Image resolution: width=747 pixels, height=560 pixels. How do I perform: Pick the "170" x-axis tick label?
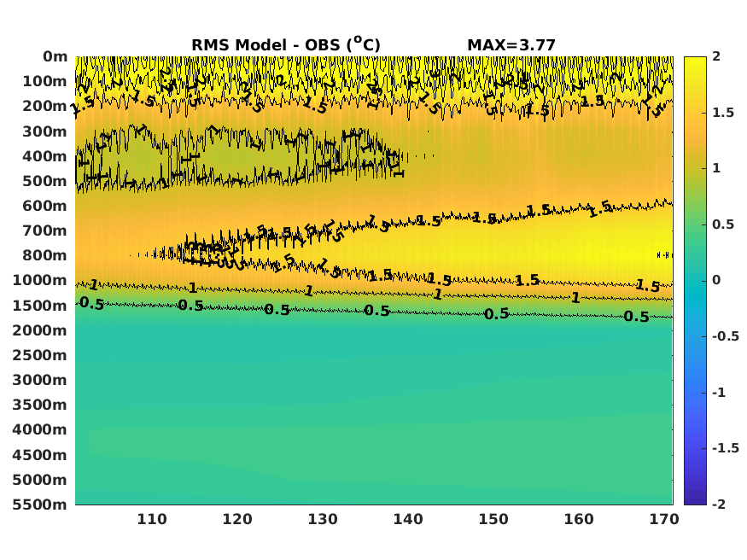coord(663,519)
